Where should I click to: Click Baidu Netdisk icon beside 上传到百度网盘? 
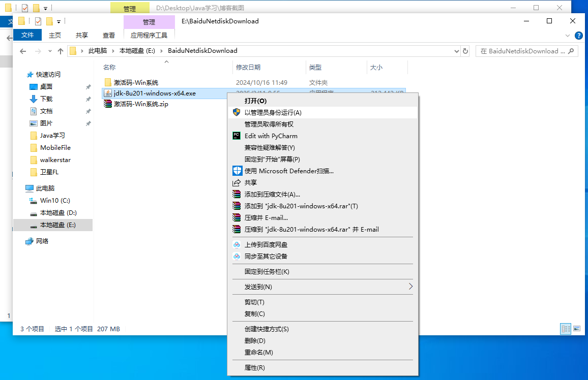tap(236, 244)
